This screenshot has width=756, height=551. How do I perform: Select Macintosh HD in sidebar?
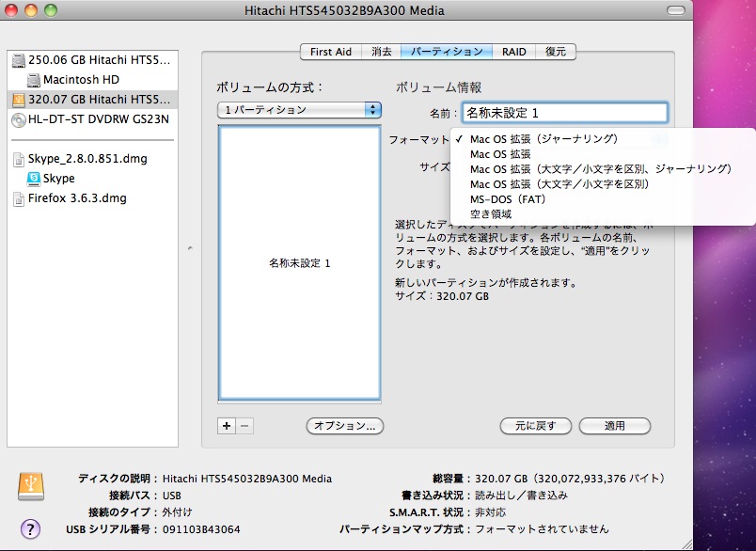click(92, 80)
